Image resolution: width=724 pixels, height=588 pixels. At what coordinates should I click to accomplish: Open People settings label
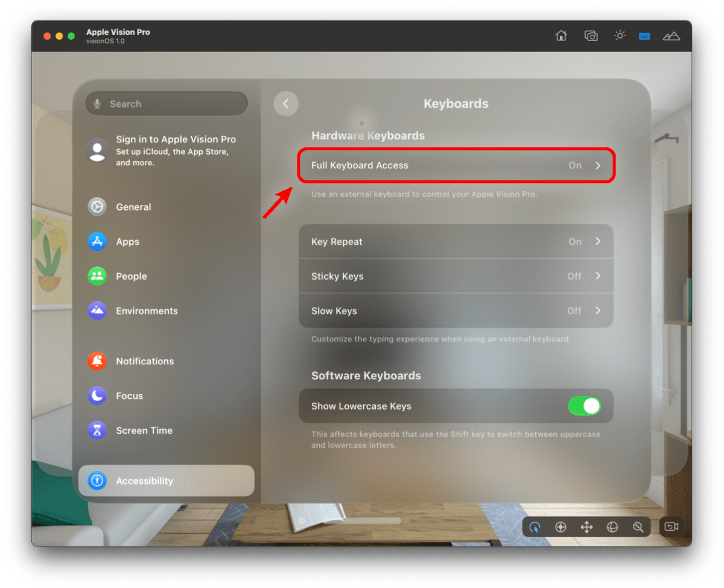point(132,276)
